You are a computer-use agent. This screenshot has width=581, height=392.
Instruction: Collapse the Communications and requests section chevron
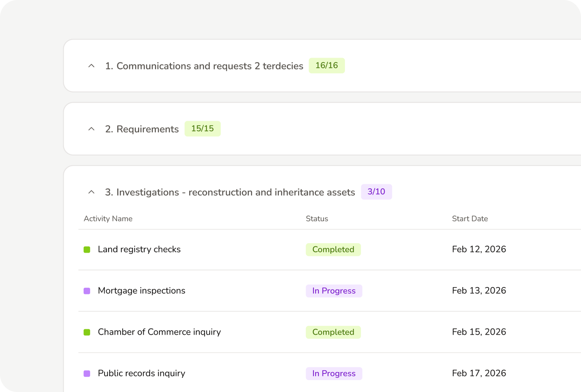pos(92,66)
